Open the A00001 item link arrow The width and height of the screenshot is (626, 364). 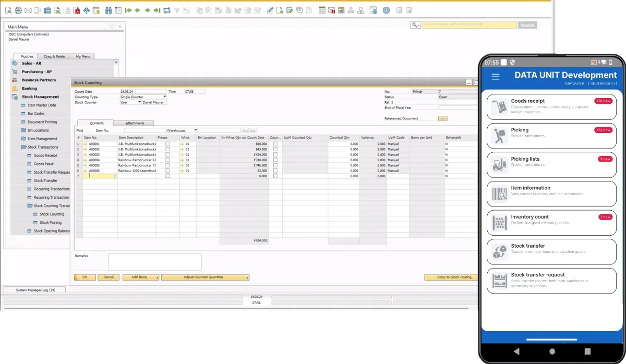point(85,144)
